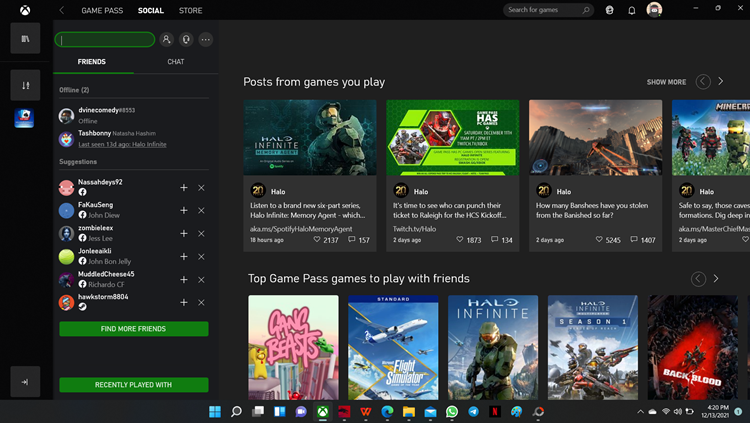Open the STORE tab
Image resolution: width=750 pixels, height=423 pixels.
[190, 11]
